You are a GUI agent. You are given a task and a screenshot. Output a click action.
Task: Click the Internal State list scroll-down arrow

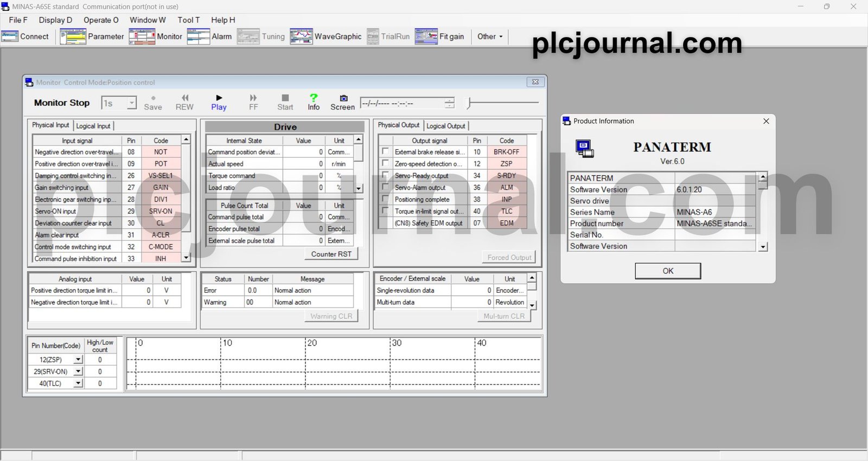pos(359,188)
